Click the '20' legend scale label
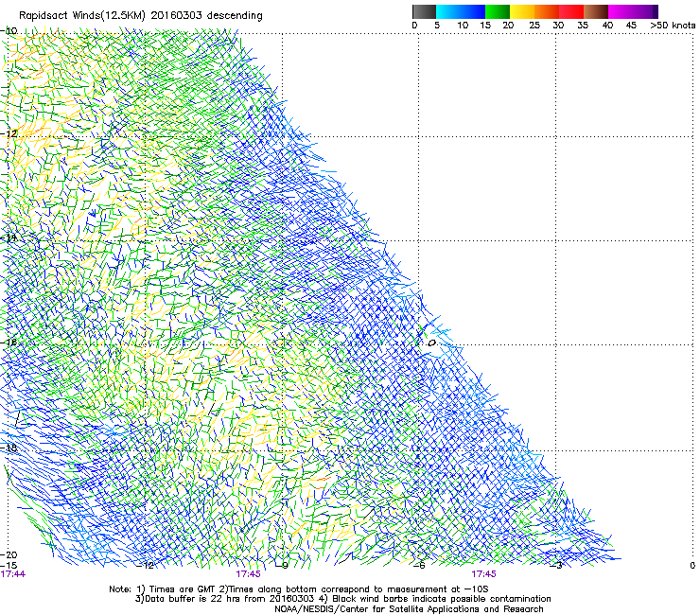Image resolution: width=700 pixels, height=615 pixels. 508,25
